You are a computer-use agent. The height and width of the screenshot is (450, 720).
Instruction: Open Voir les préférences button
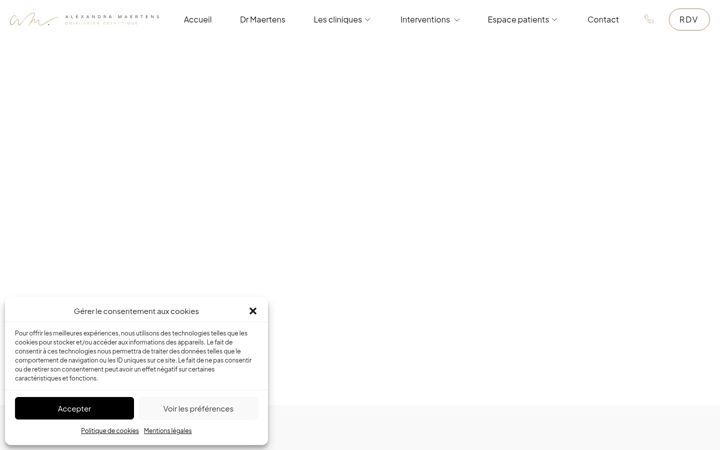click(198, 408)
